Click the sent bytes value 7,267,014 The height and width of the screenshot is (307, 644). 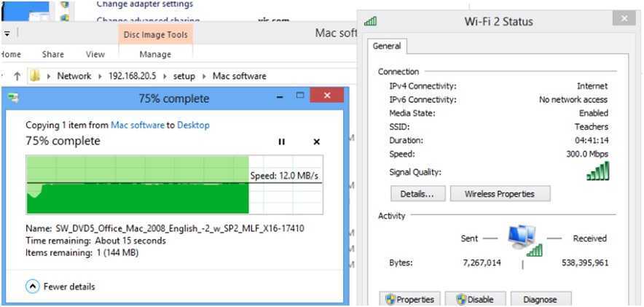point(482,263)
